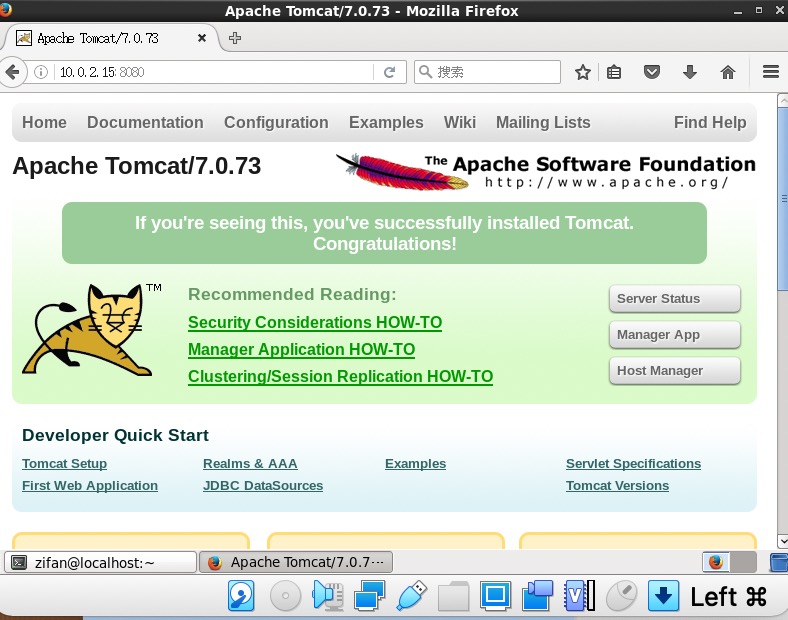Open the Home navigation item
Viewport: 788px width, 620px height.
(44, 122)
